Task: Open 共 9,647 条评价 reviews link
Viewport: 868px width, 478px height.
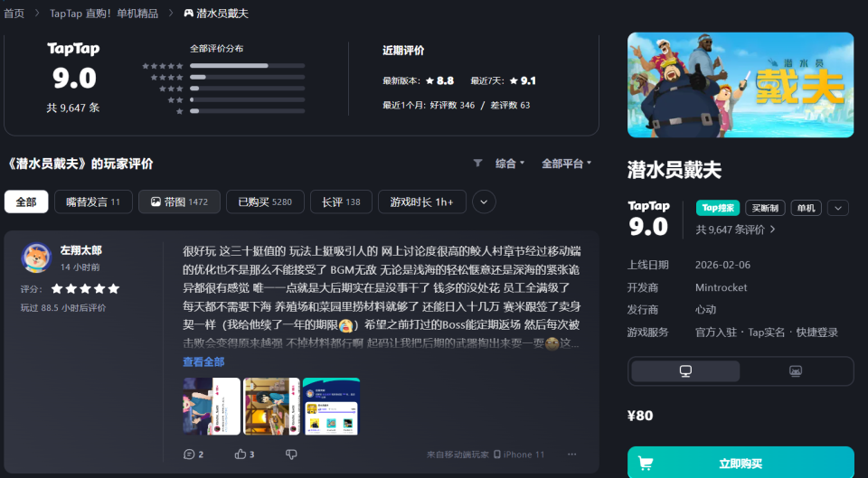Action: (x=736, y=230)
